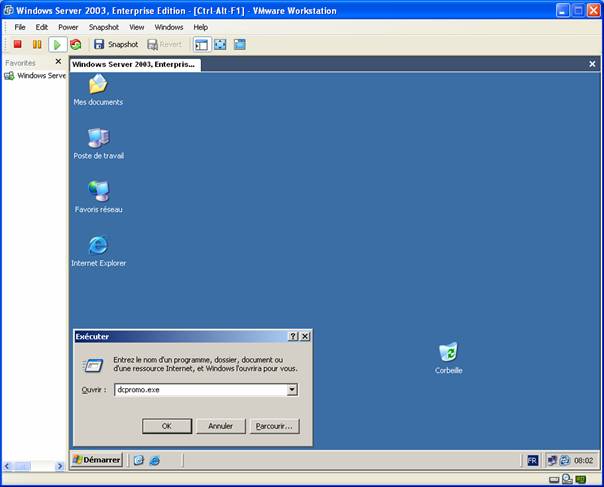
Task: Click the update tray icon beside clock
Action: click(565, 460)
